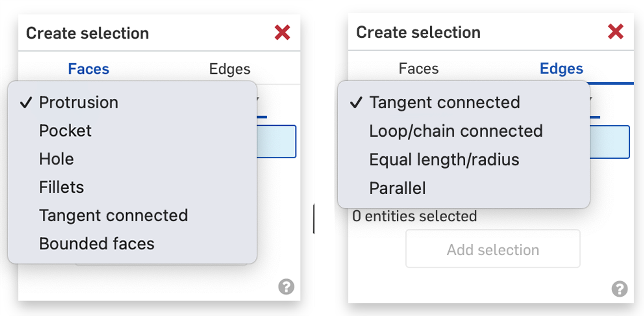Click the red close X on left dialog

point(283,33)
